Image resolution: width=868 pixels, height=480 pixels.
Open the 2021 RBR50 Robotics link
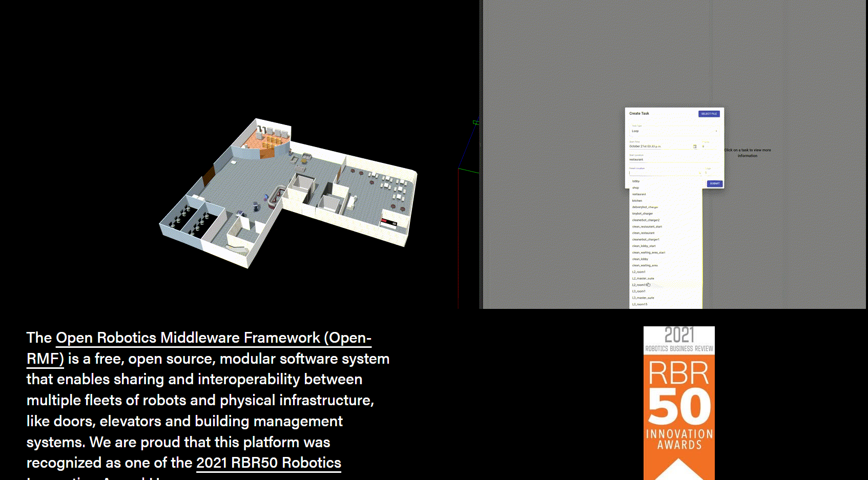268,463
